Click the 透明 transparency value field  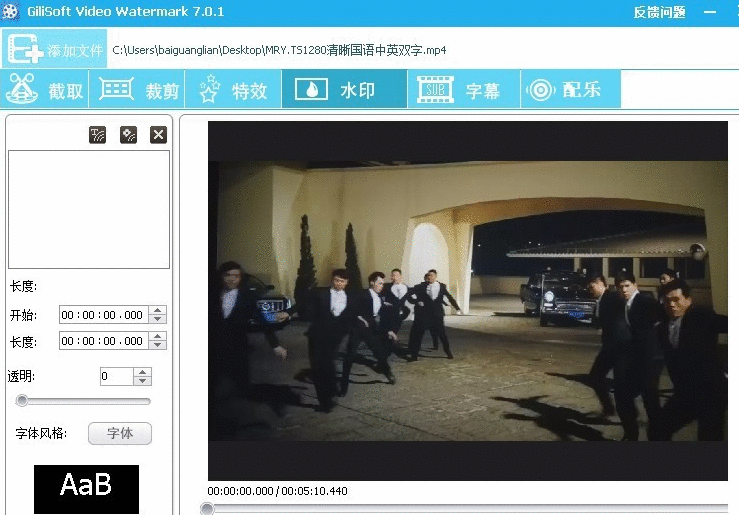point(116,376)
